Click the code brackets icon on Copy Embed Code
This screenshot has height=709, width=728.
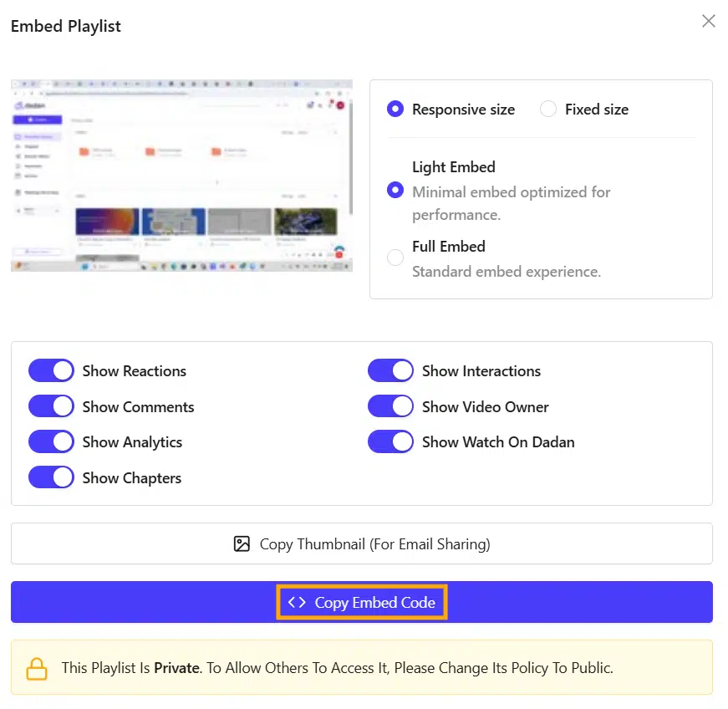click(298, 601)
